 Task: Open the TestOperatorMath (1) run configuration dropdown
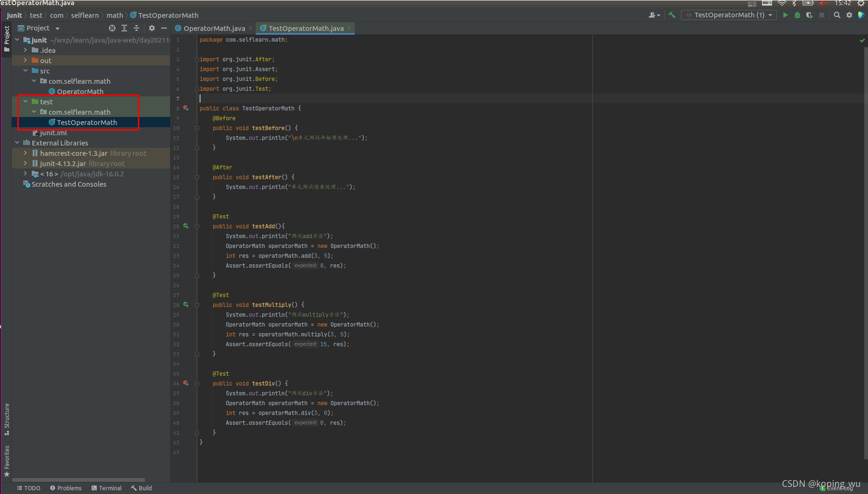pos(729,15)
